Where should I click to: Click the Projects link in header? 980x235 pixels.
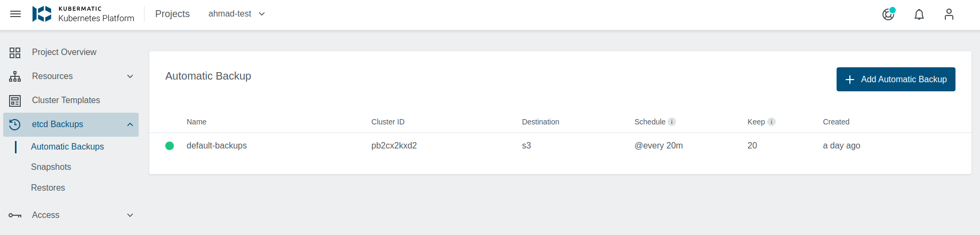[172, 14]
